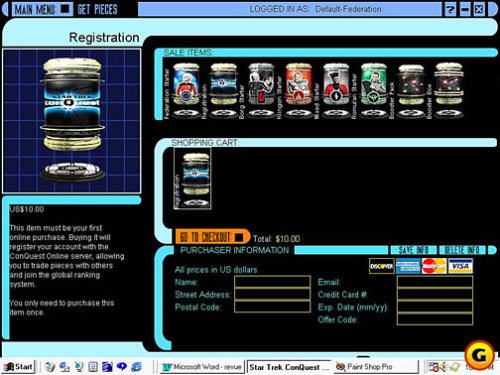Focus the Credit Card # field
The image size is (500, 375).
click(435, 295)
